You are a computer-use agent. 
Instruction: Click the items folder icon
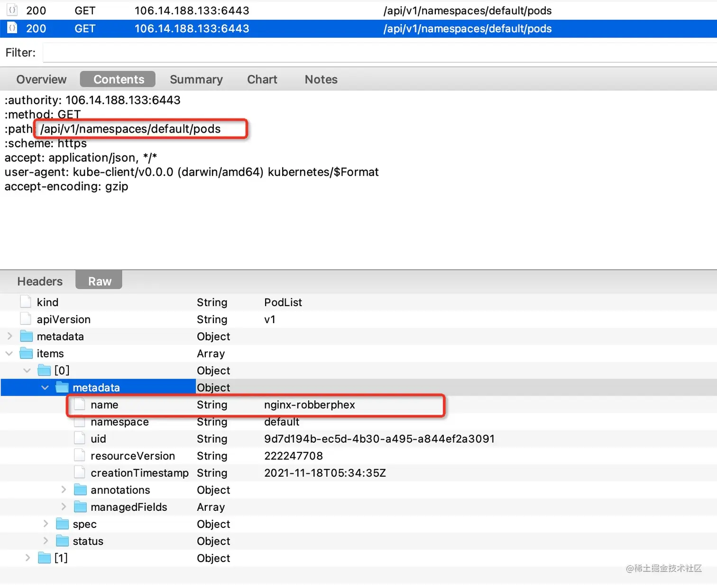point(26,353)
